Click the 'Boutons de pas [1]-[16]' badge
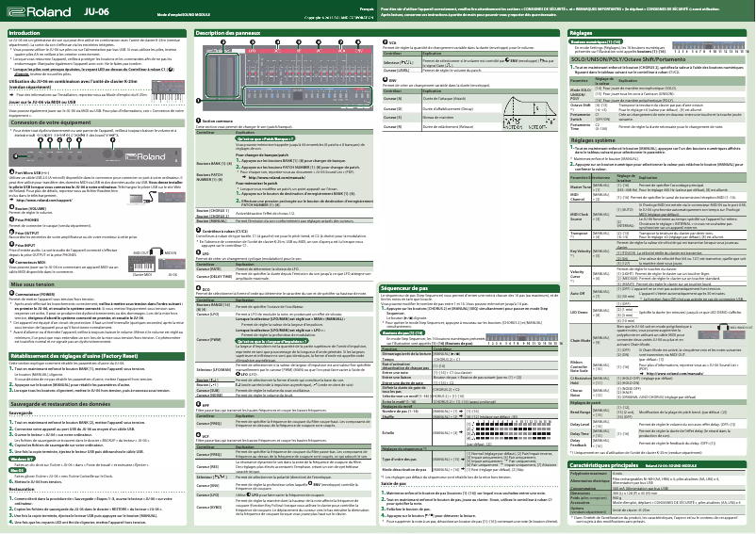This screenshot has width=756, height=534. [x=403, y=332]
